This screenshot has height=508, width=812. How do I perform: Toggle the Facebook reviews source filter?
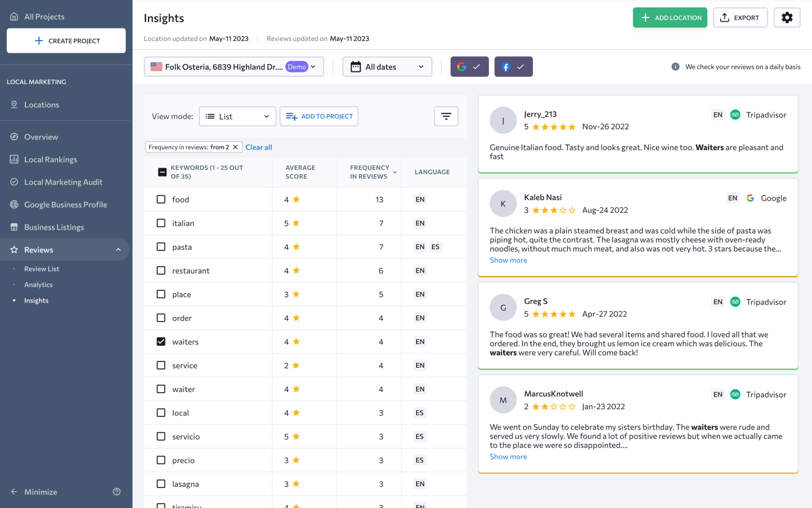coord(513,67)
